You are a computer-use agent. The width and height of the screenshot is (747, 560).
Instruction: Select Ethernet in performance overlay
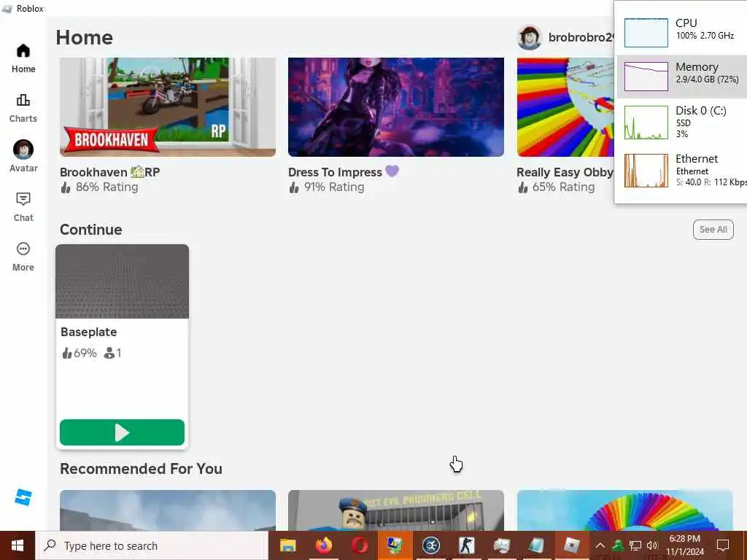(682, 171)
